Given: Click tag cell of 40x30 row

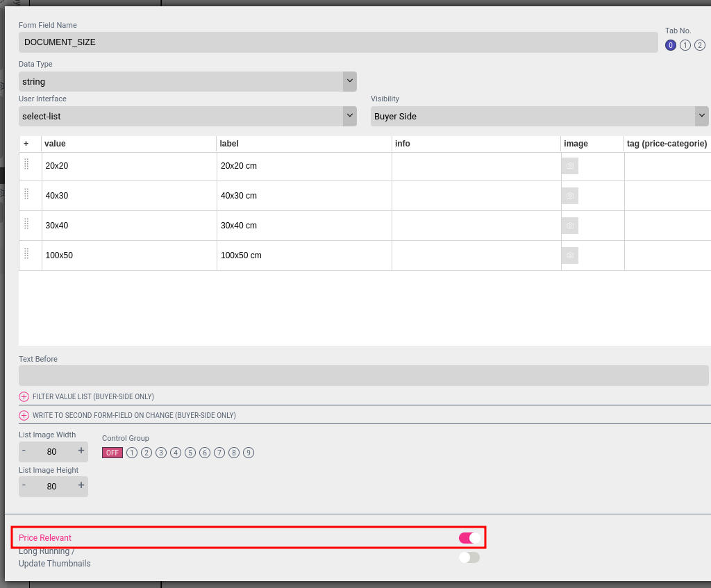Looking at the screenshot, I should pos(667,196).
